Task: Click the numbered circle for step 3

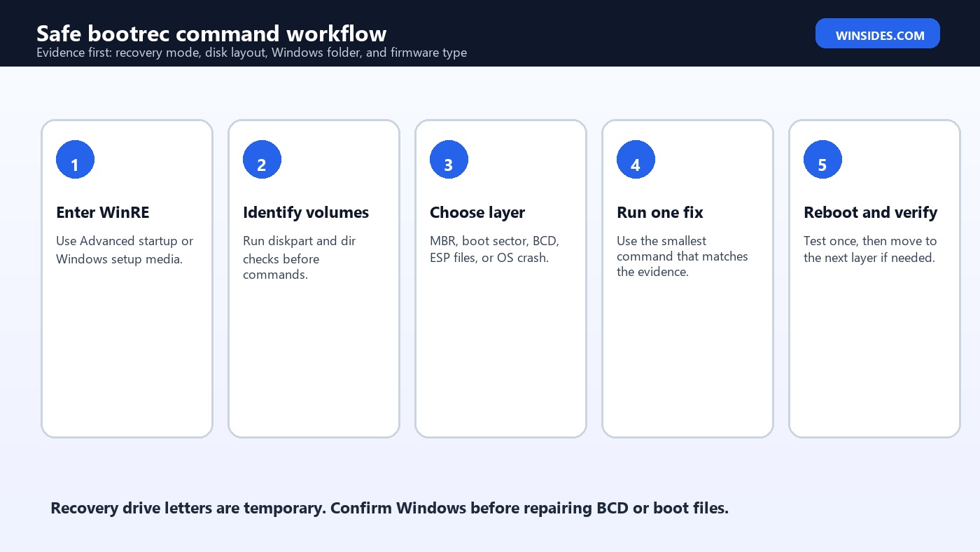Action: (x=449, y=160)
